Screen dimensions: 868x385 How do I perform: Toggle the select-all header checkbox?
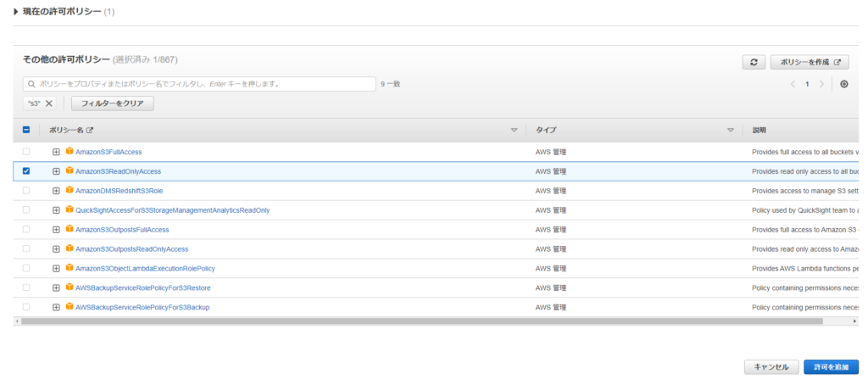pos(26,130)
